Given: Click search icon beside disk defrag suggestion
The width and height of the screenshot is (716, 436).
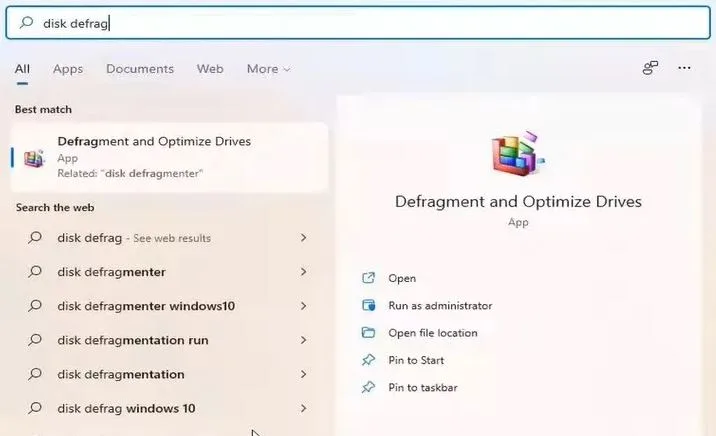Looking at the screenshot, I should 35,237.
